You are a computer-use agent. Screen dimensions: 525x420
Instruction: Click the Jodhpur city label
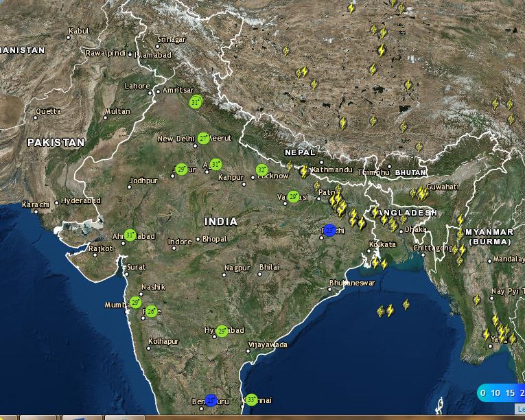click(143, 181)
